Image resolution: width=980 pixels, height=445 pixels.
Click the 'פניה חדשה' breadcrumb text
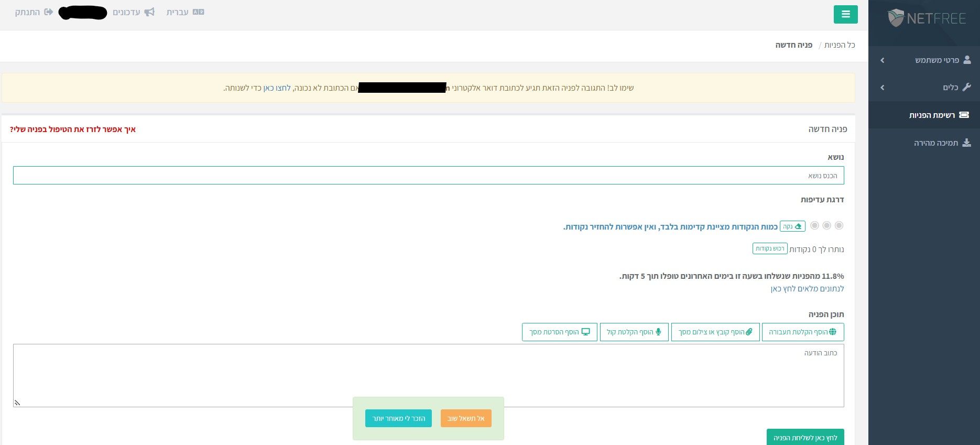[794, 45]
